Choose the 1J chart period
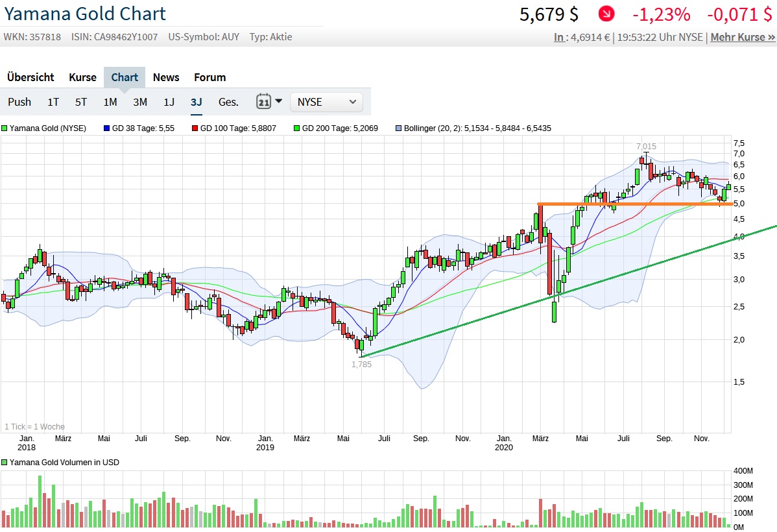The height and width of the screenshot is (532, 777). click(x=169, y=102)
